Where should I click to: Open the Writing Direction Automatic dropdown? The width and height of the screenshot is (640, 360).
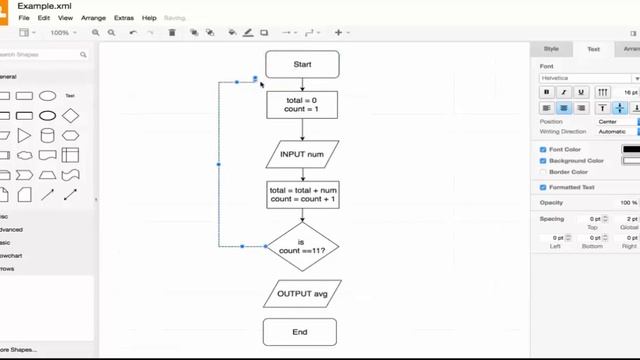pyautogui.click(x=618, y=131)
